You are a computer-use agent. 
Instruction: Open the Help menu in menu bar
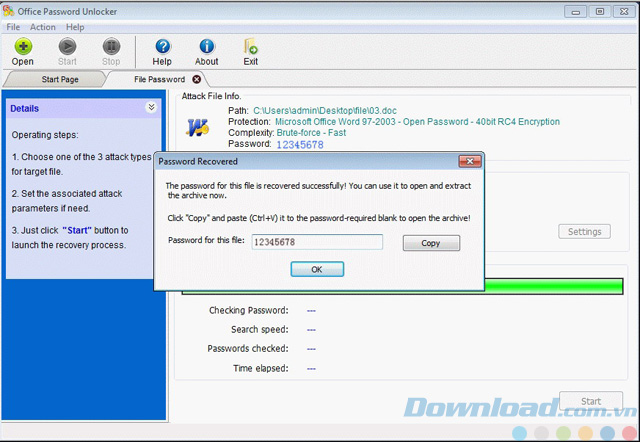[x=76, y=27]
